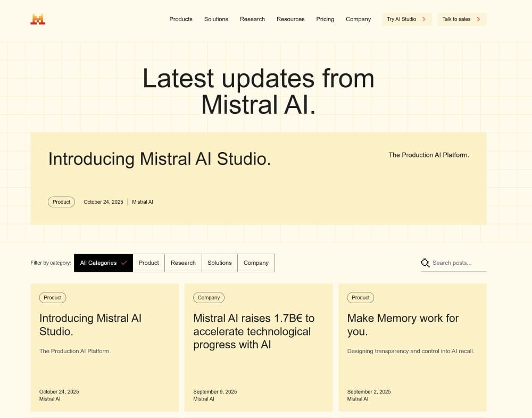Expand the Solutions navigation menu
This screenshot has height=418, width=532.
(216, 19)
